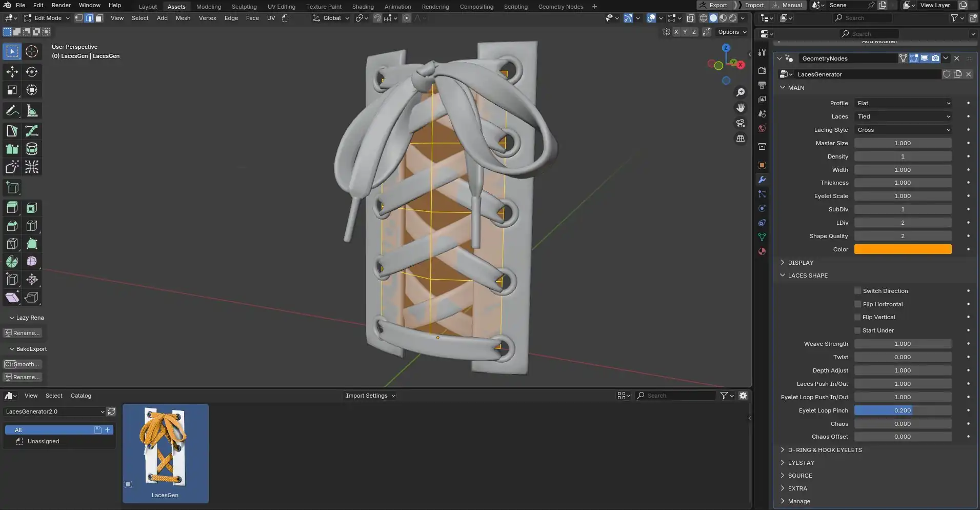
Task: Enable snapping with the magnet icon
Action: click(x=378, y=18)
